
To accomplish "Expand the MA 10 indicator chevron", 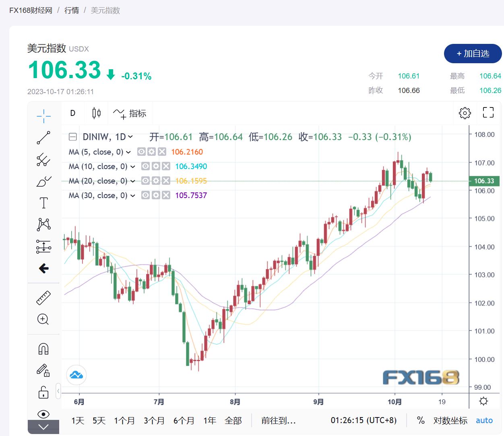I will (x=133, y=167).
